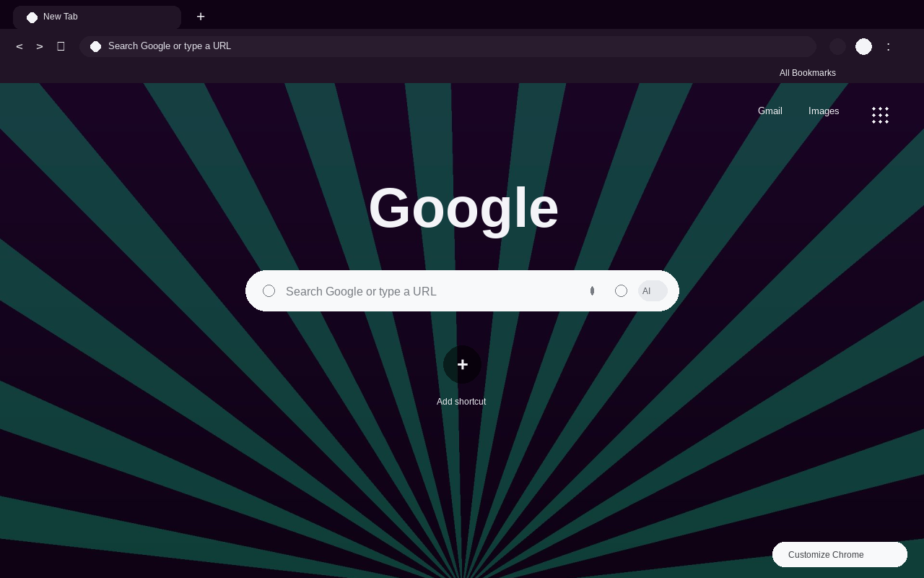This screenshot has width=924, height=578.
Task: Open image search with the Lens icon
Action: click(x=621, y=290)
